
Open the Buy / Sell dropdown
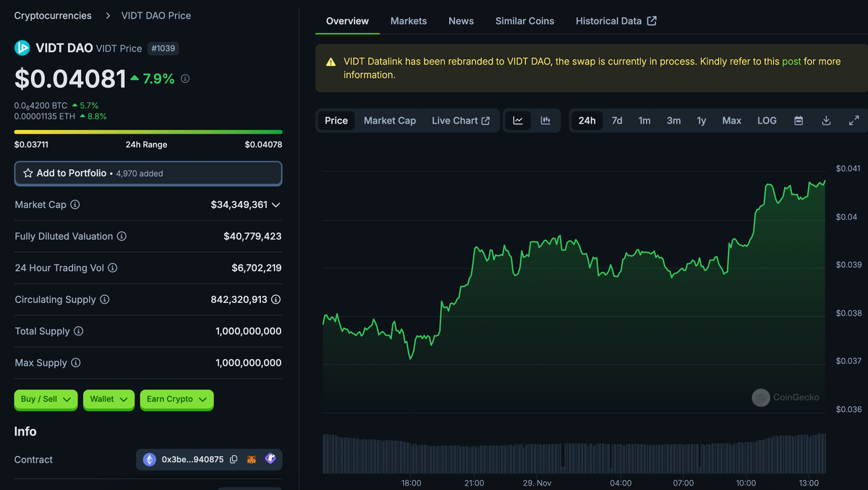[x=46, y=399]
